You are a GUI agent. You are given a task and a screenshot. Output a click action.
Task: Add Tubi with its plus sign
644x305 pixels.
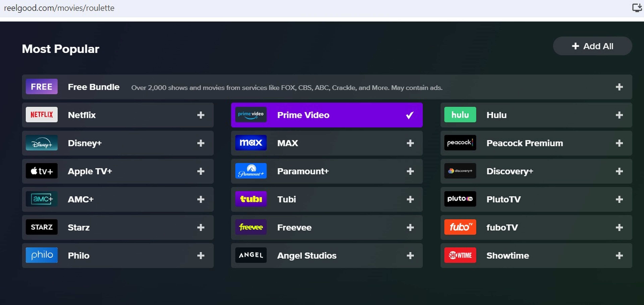pos(410,200)
